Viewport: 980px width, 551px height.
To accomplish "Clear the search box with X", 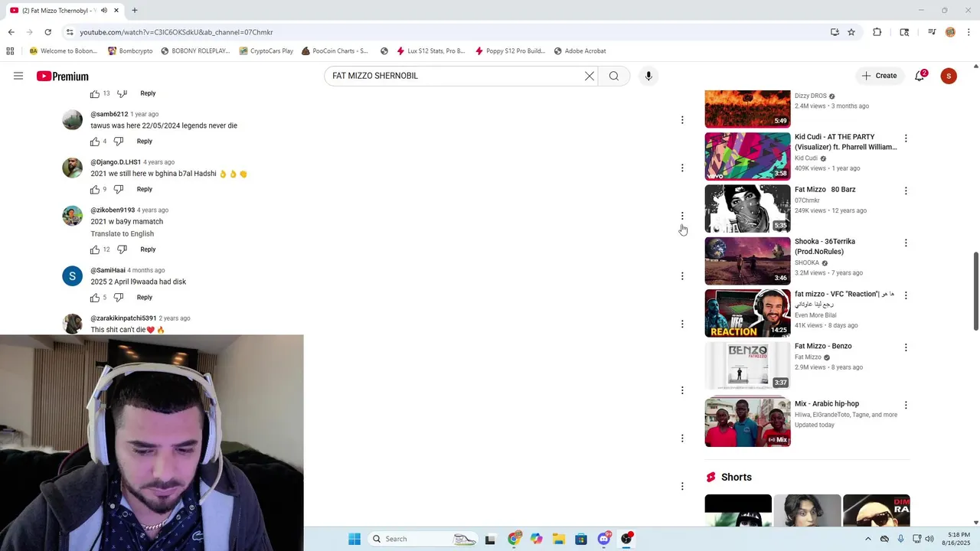I will [x=590, y=76].
